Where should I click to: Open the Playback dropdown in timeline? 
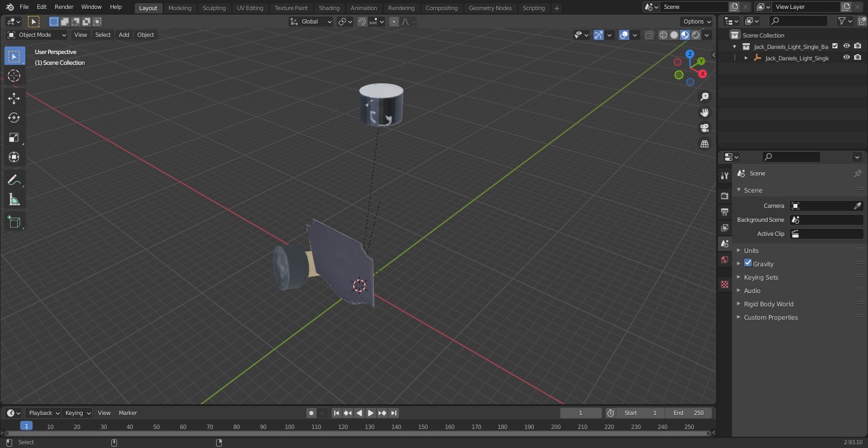43,413
